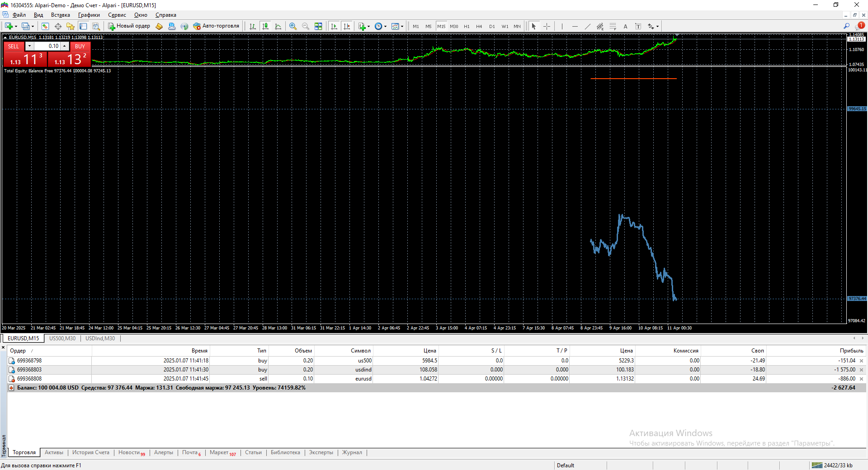This screenshot has height=470, width=868.
Task: Select the Cursor arrow tool
Action: tap(534, 26)
